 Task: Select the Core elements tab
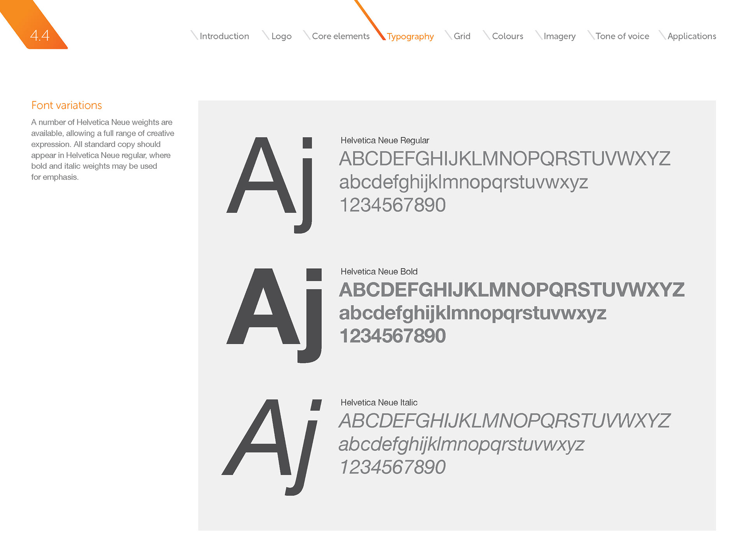click(x=340, y=36)
